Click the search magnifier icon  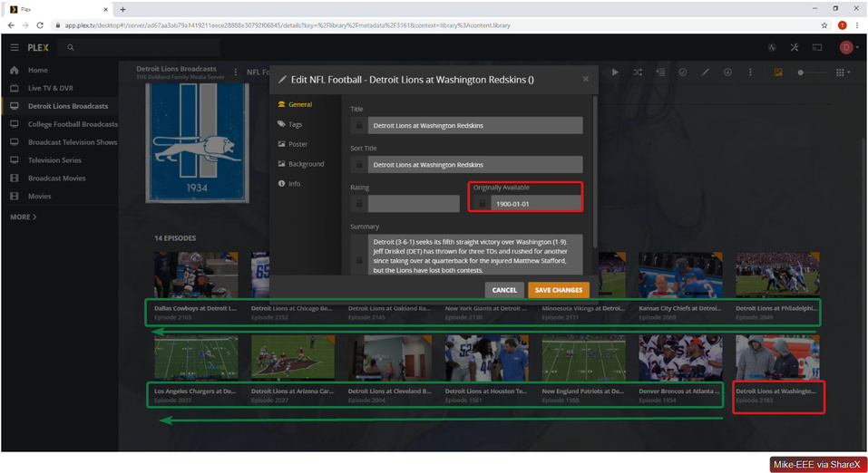(x=71, y=48)
